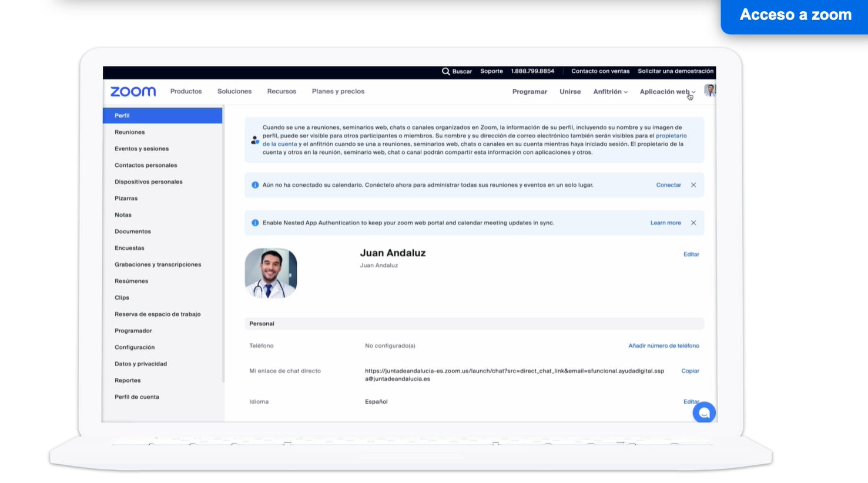This screenshot has height=483, width=868.
Task: Click the sidebar scrollbar
Action: pyautogui.click(x=223, y=244)
